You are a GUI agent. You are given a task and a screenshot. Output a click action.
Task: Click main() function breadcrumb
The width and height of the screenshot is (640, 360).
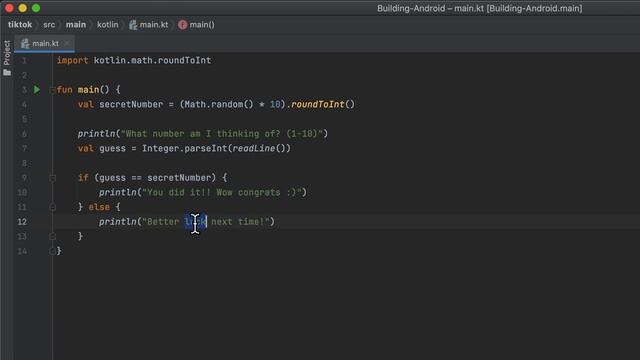click(202, 24)
